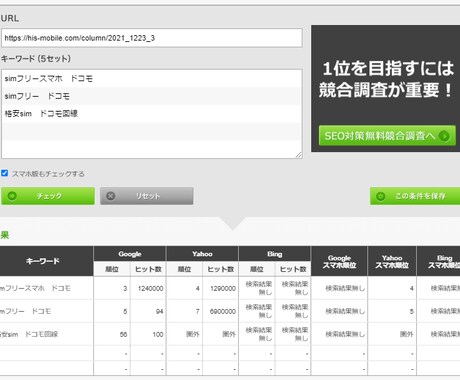Click the キーワード table header
The width and height of the screenshot is (460, 380).
click(43, 261)
